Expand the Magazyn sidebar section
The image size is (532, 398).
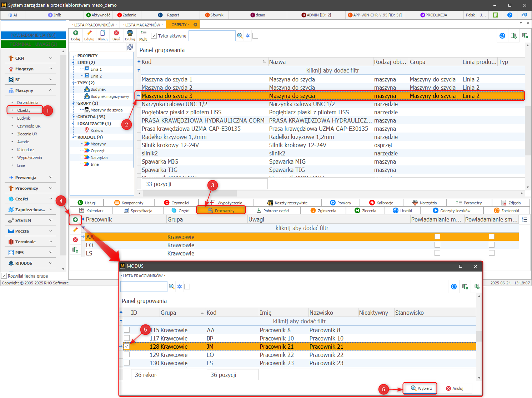coord(30,69)
